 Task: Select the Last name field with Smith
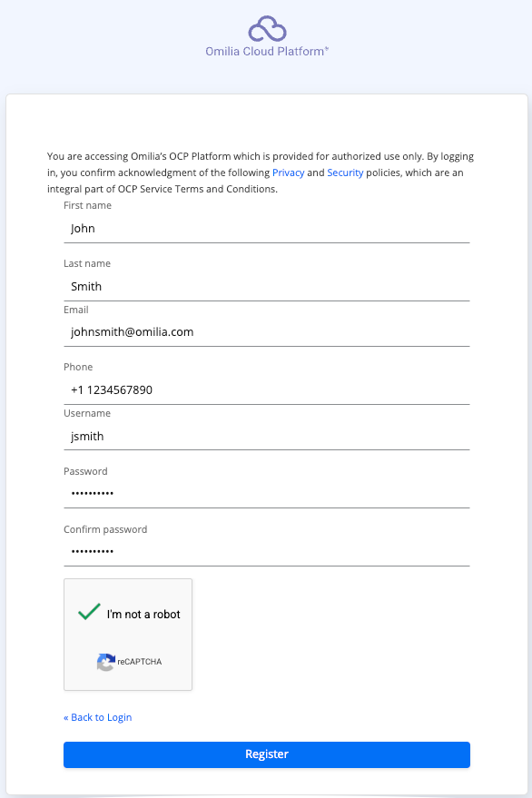click(x=267, y=287)
